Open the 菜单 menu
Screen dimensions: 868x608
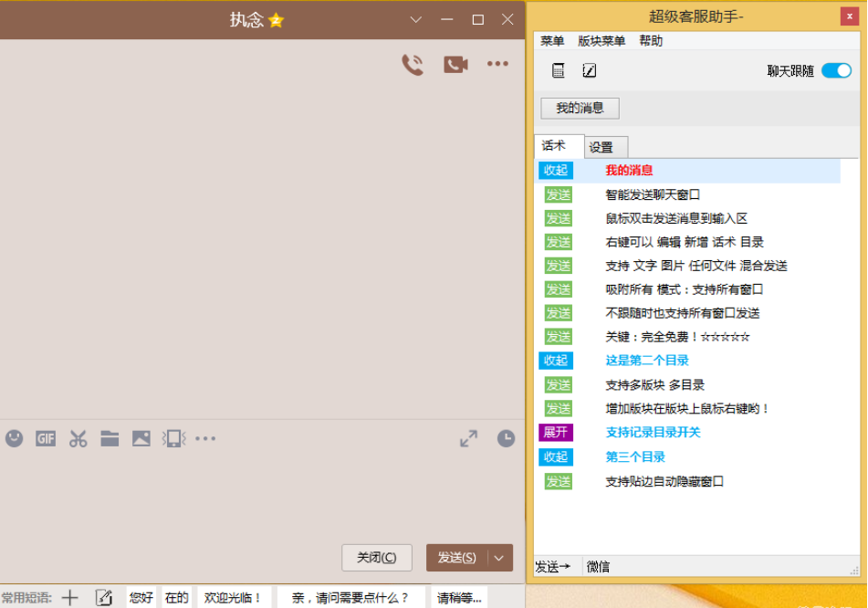(x=551, y=40)
